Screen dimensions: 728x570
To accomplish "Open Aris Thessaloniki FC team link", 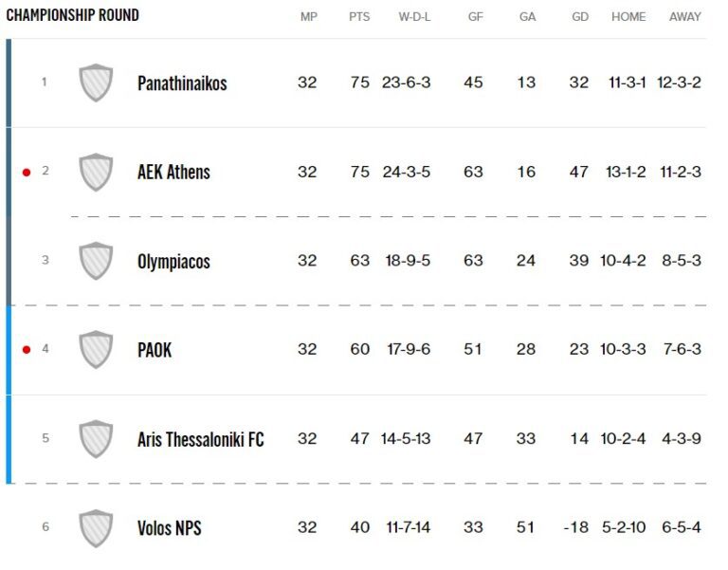I will 200,439.
